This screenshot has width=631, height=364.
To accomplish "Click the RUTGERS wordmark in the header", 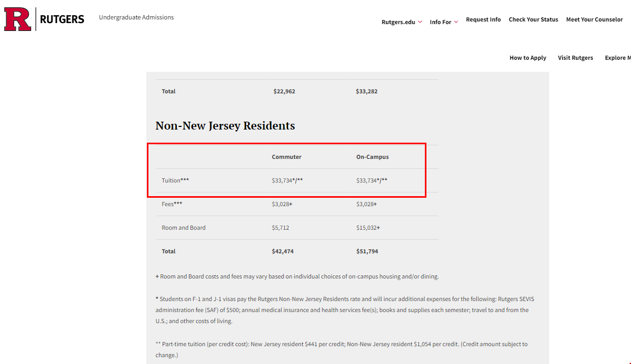I will [62, 19].
